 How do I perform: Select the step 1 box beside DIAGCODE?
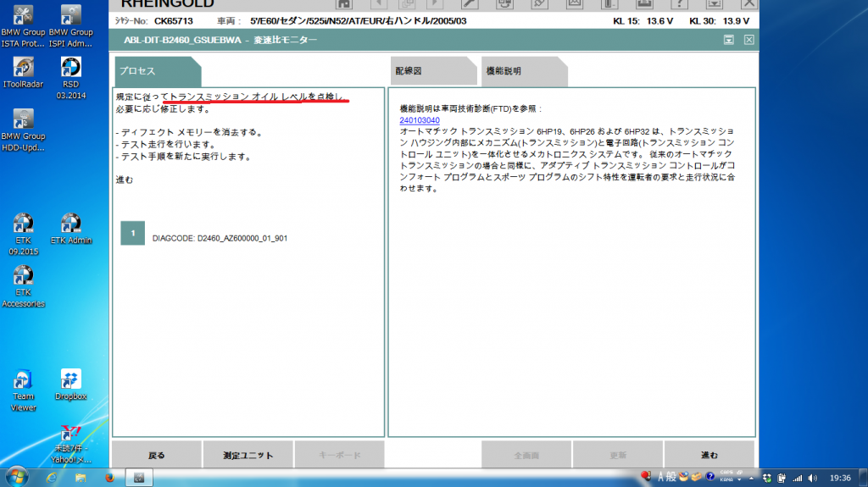(133, 233)
